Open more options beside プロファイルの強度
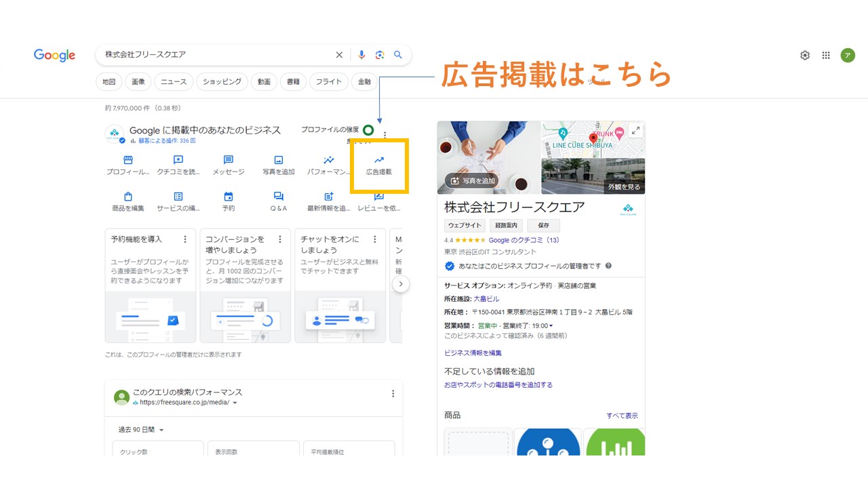Image resolution: width=868 pixels, height=488 pixels. pos(385,135)
